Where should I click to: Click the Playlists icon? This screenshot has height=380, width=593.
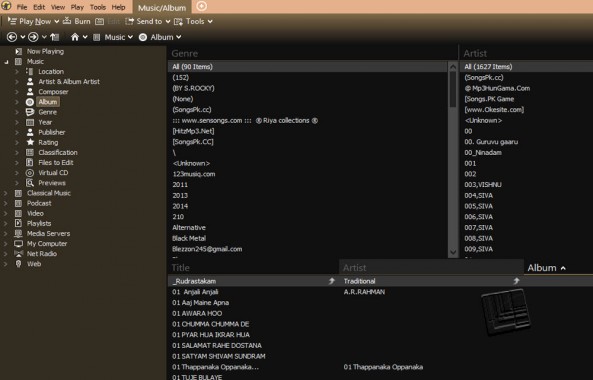click(18, 223)
